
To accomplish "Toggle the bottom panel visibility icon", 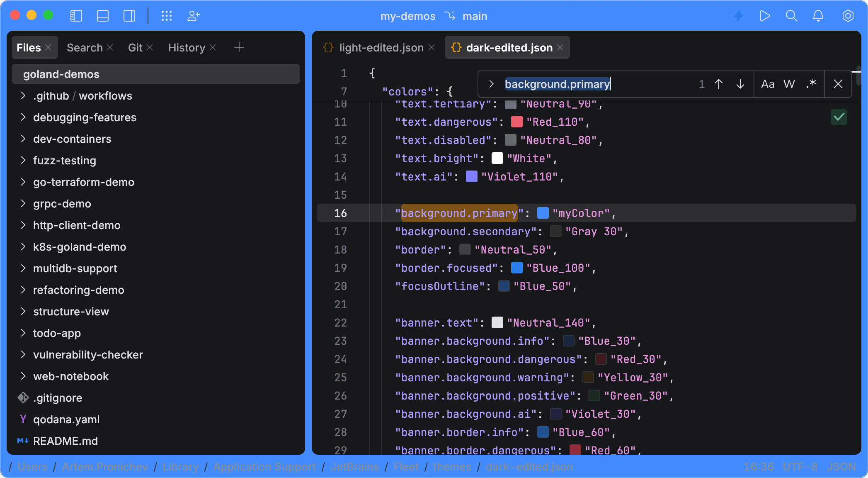I will [x=103, y=16].
